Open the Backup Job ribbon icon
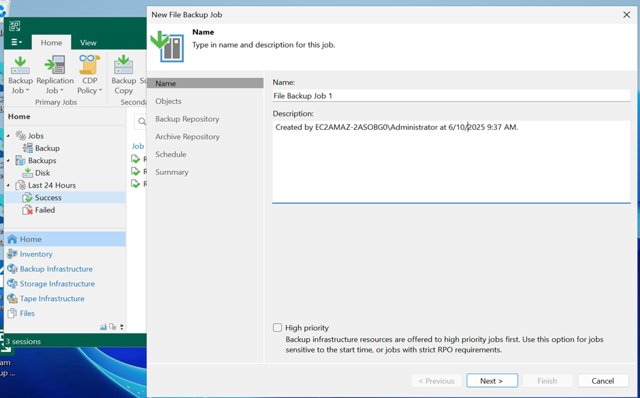This screenshot has height=398, width=640. click(x=20, y=65)
